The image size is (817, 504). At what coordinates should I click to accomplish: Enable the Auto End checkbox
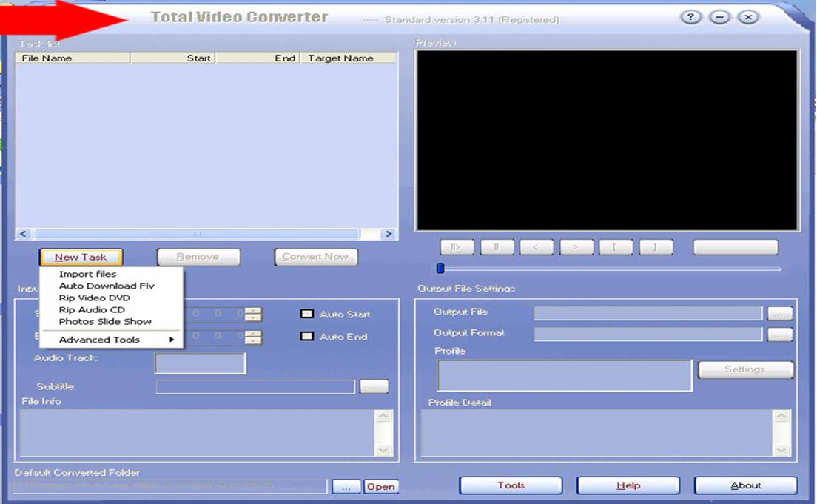[307, 336]
